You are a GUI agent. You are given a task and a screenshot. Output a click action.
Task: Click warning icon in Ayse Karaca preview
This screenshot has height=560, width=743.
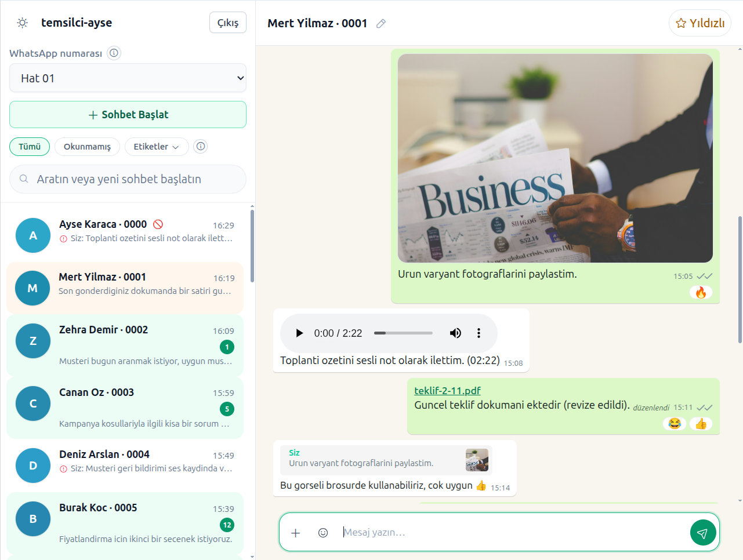point(63,238)
